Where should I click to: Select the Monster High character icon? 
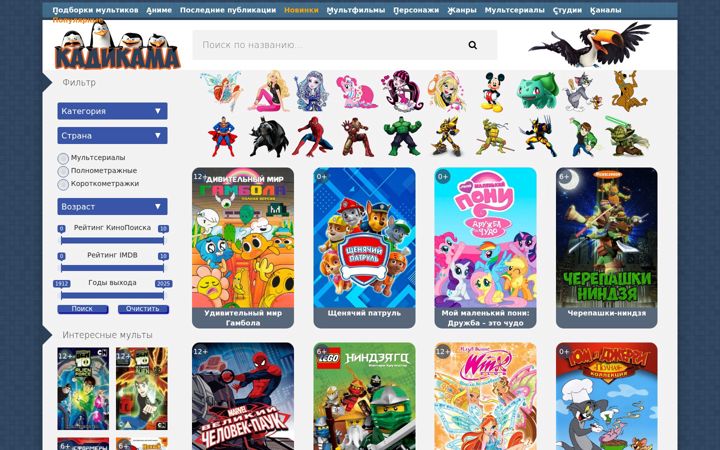[x=402, y=91]
